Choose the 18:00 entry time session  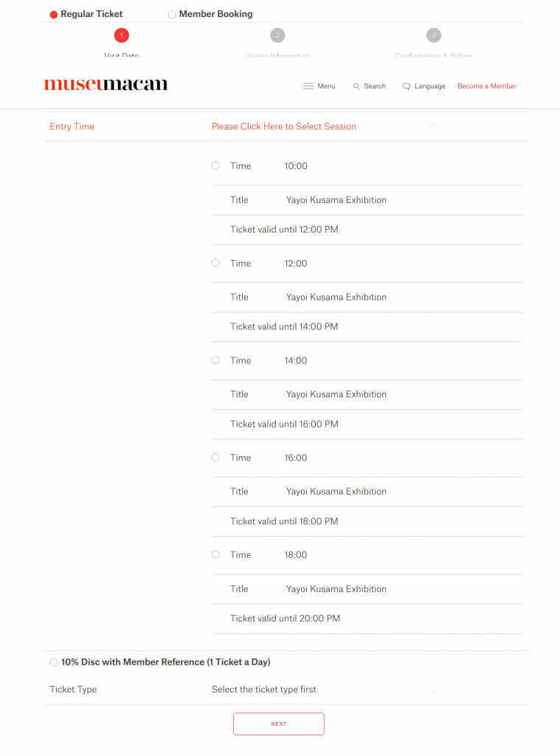215,554
